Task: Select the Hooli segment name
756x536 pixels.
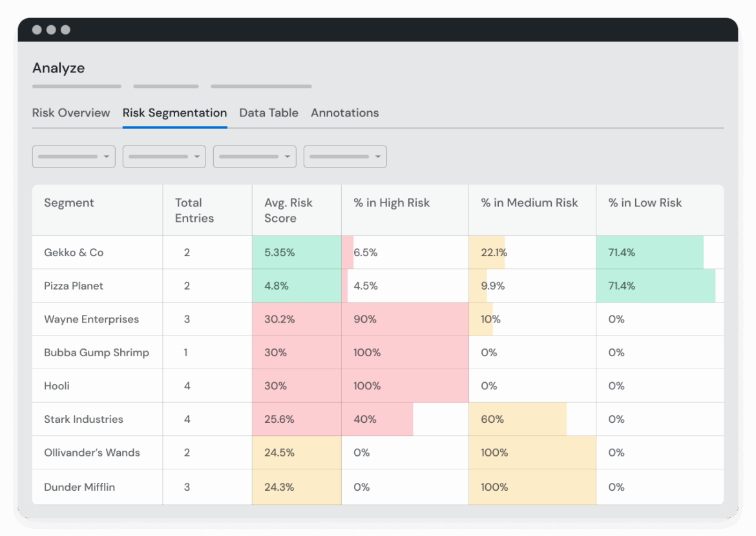Action: coord(57,385)
